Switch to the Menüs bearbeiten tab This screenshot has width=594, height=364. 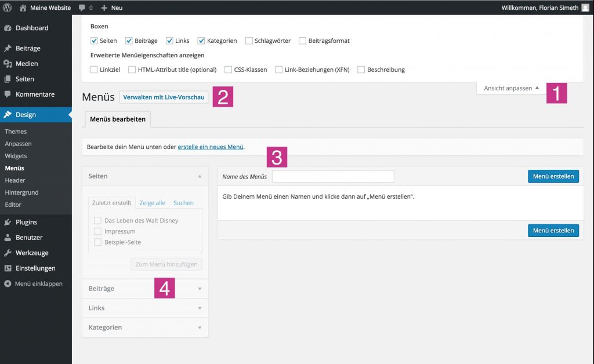click(x=117, y=119)
